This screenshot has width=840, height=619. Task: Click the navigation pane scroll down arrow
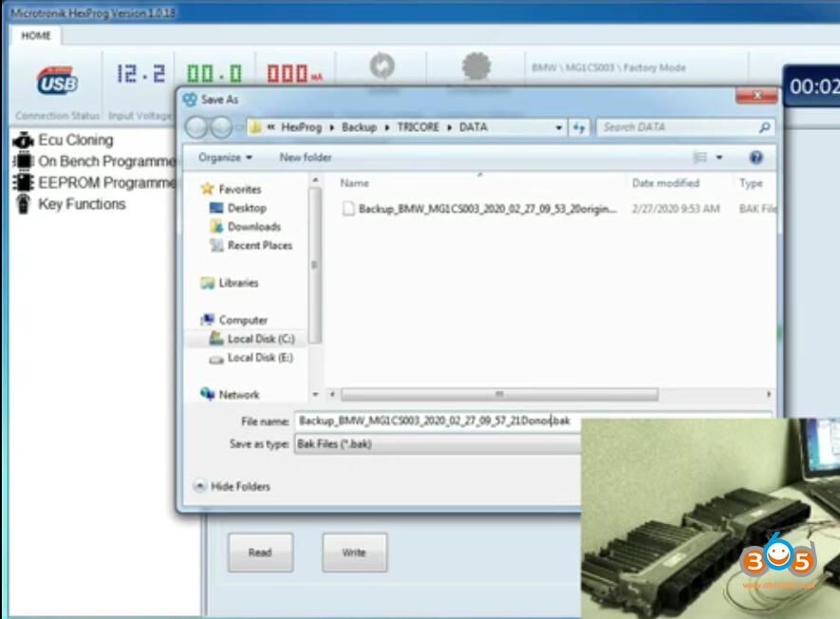pyautogui.click(x=315, y=395)
